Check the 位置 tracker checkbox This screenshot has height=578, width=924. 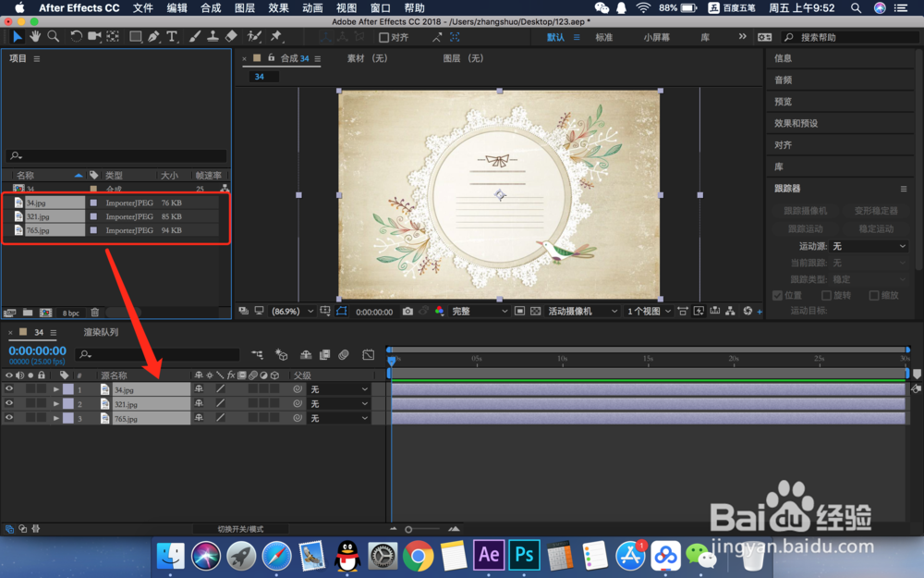coord(777,296)
